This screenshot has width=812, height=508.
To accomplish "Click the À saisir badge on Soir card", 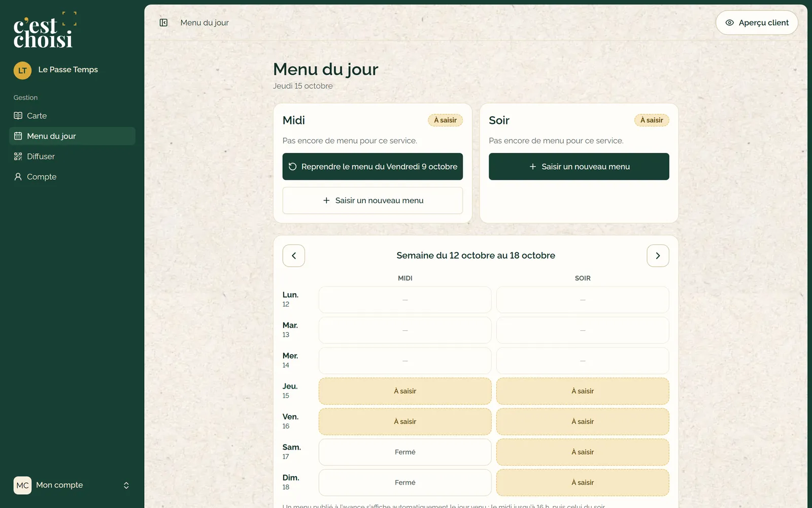I will coord(652,120).
